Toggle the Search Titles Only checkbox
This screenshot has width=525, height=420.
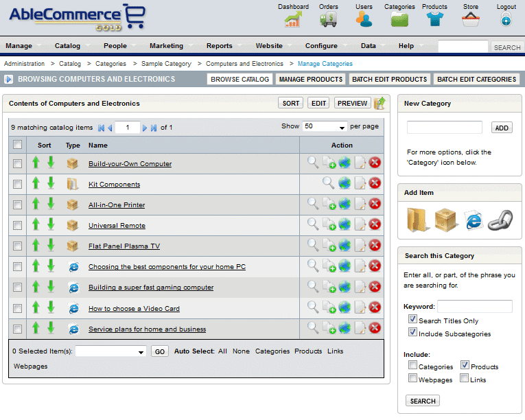412,320
